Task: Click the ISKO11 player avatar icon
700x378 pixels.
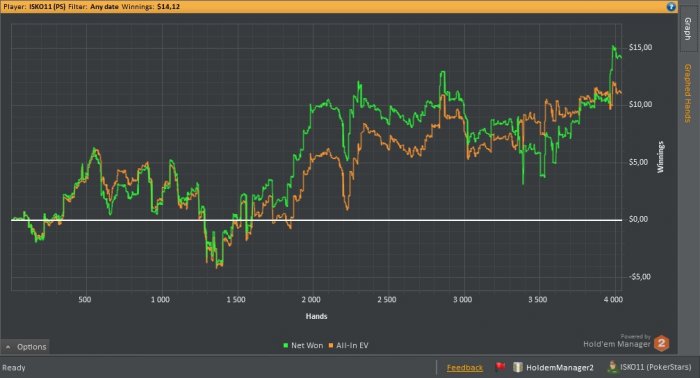Action: coord(612,367)
